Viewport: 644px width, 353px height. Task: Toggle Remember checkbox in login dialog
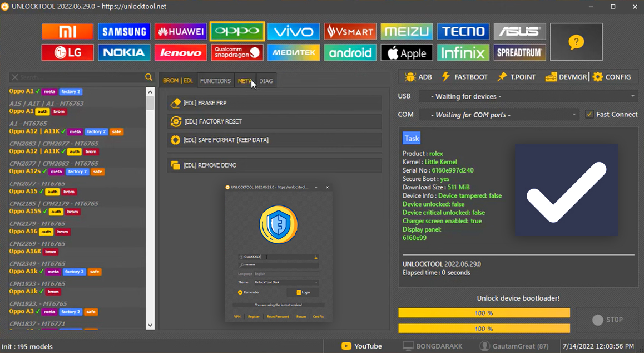(x=240, y=292)
